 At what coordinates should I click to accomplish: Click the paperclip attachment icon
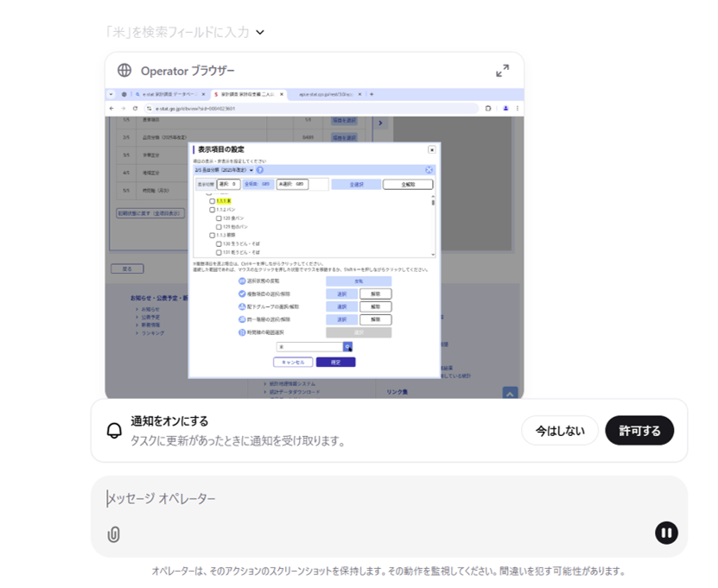tap(113, 534)
